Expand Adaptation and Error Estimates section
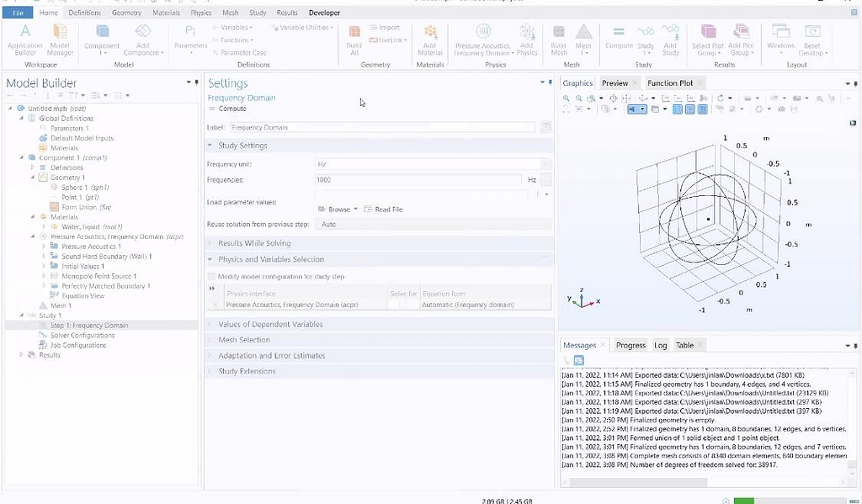Image resolution: width=862 pixels, height=504 pixels. click(210, 356)
